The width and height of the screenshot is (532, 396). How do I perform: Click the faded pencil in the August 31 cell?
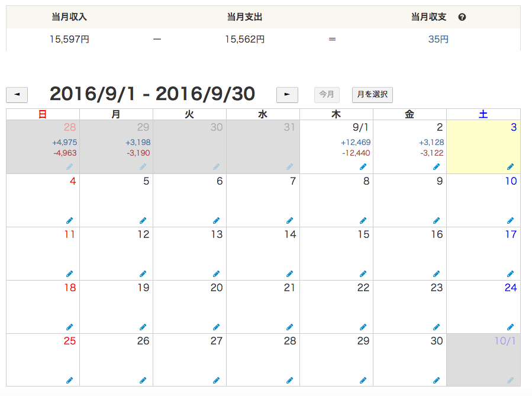289,166
